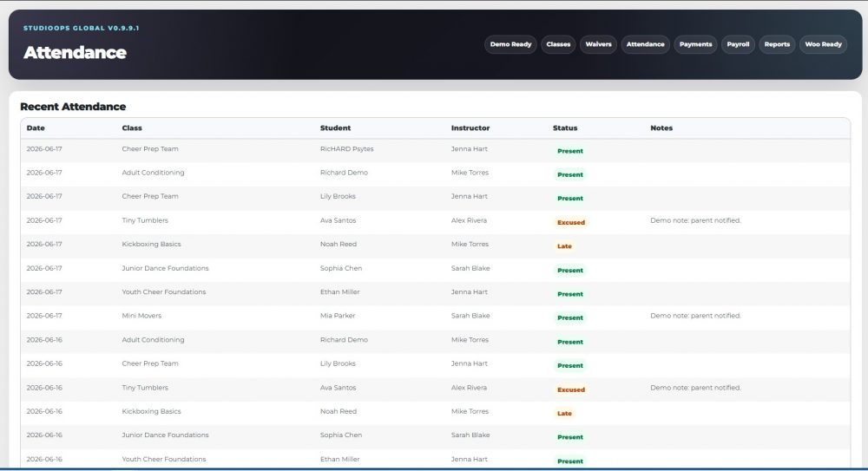This screenshot has height=471, width=868.
Task: Click Lily Brooks in the 2026-06-16 row
Action: (x=338, y=363)
